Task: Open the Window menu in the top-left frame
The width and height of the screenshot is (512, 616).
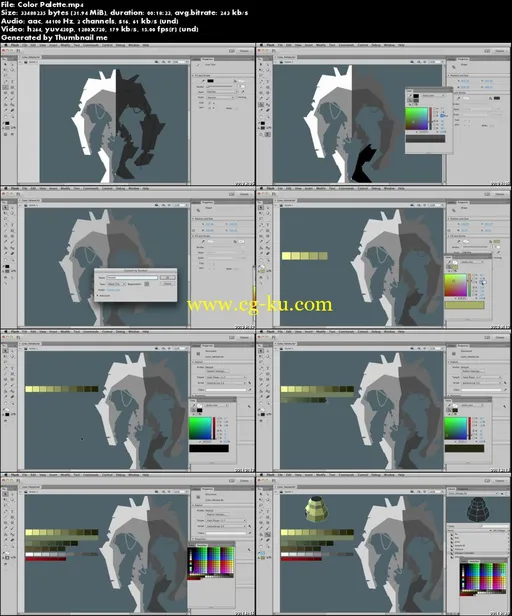Action: coord(134,45)
